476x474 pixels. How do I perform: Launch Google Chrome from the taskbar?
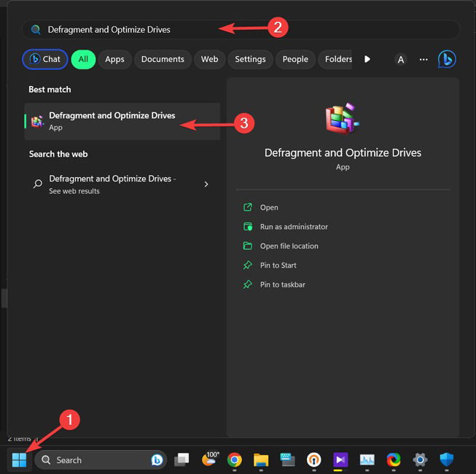click(235, 459)
